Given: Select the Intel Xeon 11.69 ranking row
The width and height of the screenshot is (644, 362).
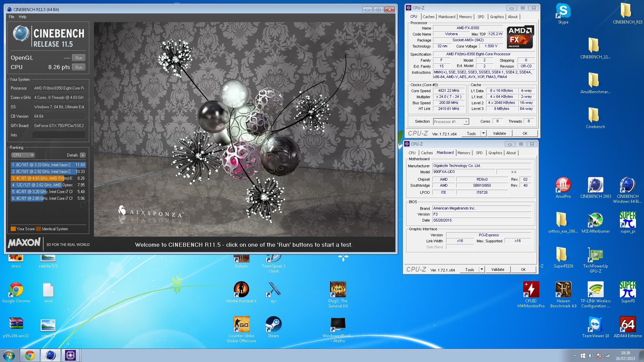Looking at the screenshot, I should [x=49, y=165].
